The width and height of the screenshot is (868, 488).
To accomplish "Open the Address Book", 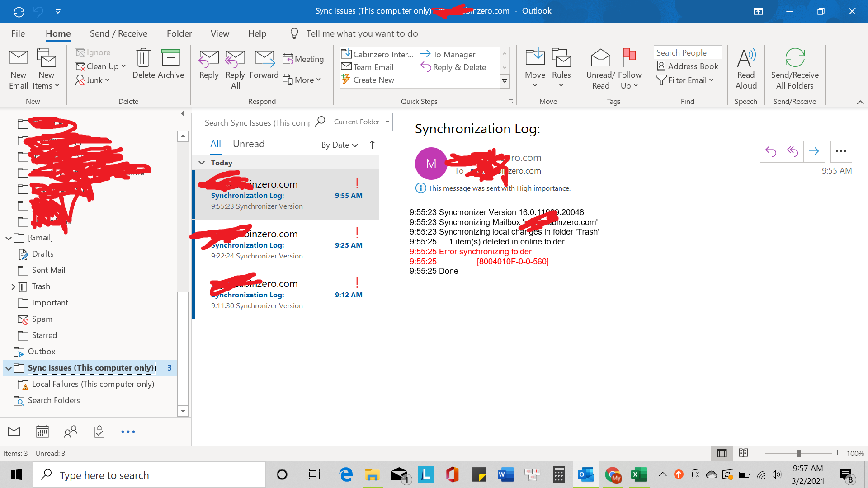I will tap(688, 66).
